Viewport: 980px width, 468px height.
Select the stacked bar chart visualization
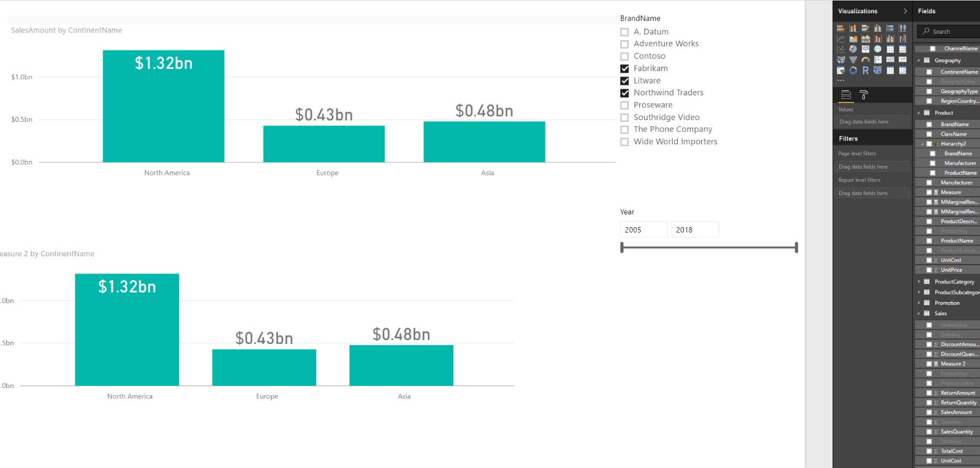pos(840,28)
